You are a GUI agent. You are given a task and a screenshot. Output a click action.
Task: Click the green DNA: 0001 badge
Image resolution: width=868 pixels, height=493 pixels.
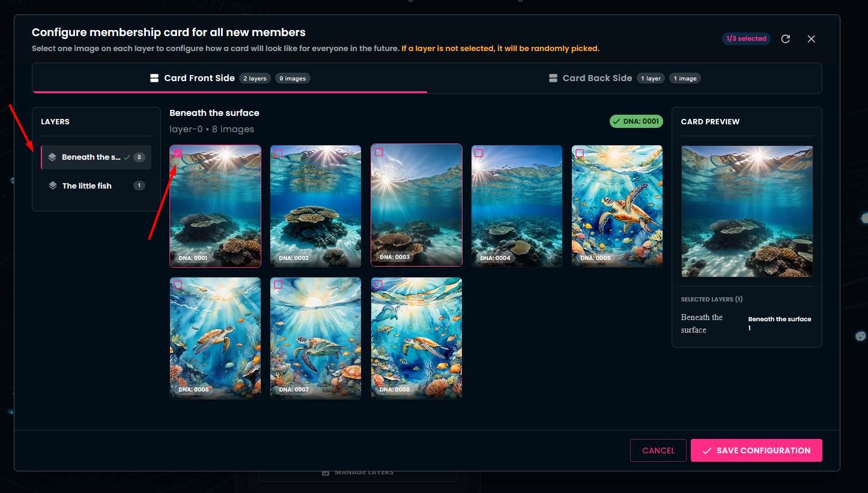[x=636, y=121]
